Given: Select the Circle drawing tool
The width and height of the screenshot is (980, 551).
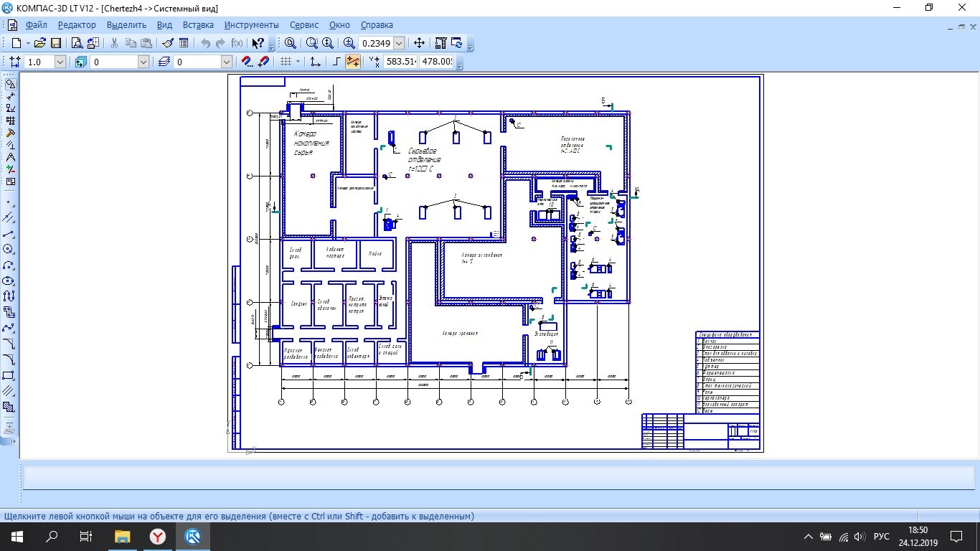Looking at the screenshot, I should [9, 249].
